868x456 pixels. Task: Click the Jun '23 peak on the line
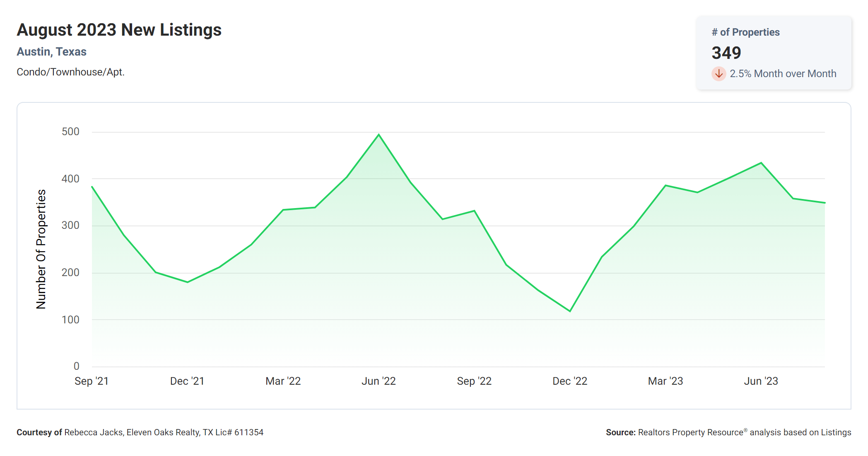click(x=761, y=163)
